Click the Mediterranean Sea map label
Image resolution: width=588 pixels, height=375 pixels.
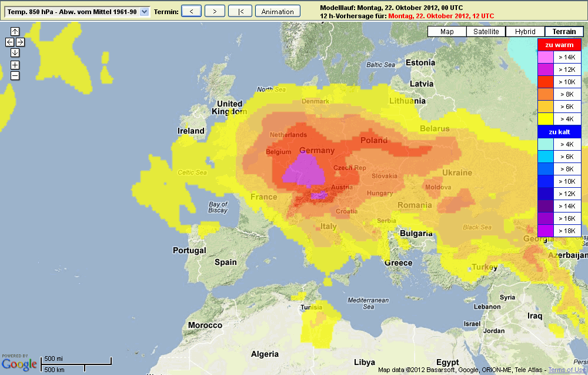click(368, 303)
